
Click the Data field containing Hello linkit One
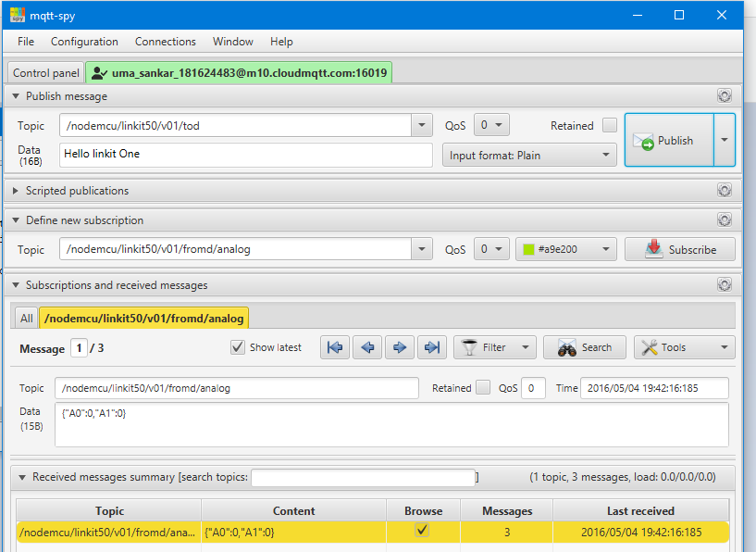246,155
